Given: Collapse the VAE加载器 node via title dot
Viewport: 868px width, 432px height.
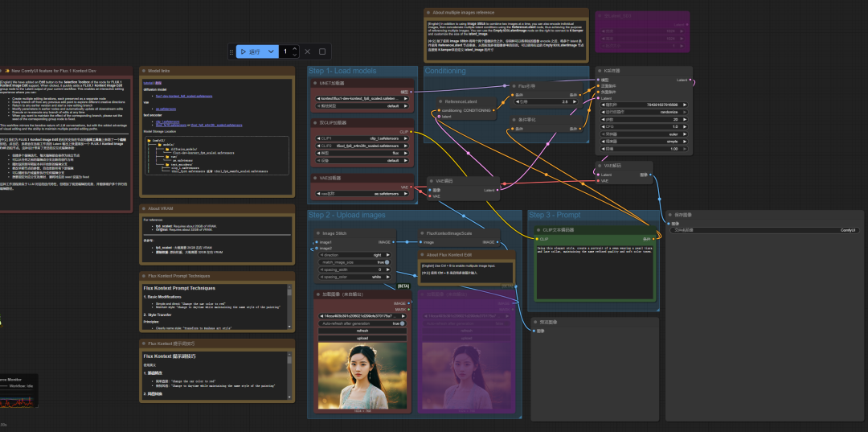Looking at the screenshot, I should (x=314, y=179).
